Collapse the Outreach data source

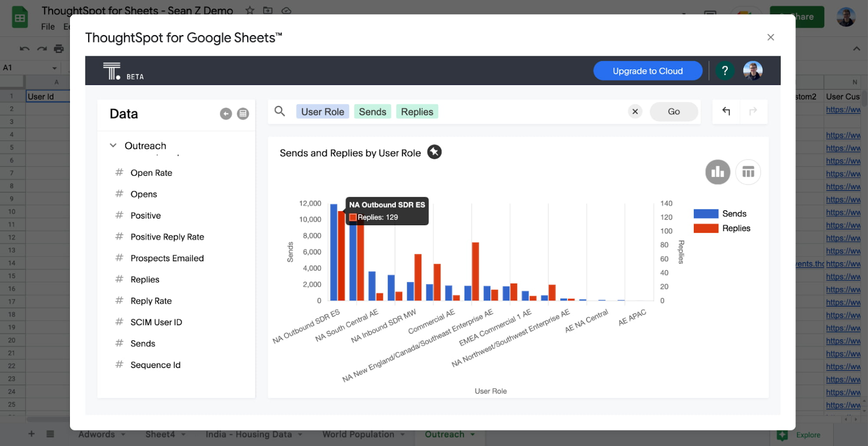click(x=113, y=146)
